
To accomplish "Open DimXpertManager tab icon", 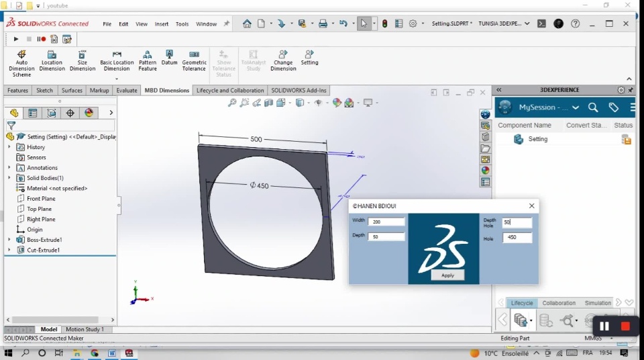I will tap(70, 113).
